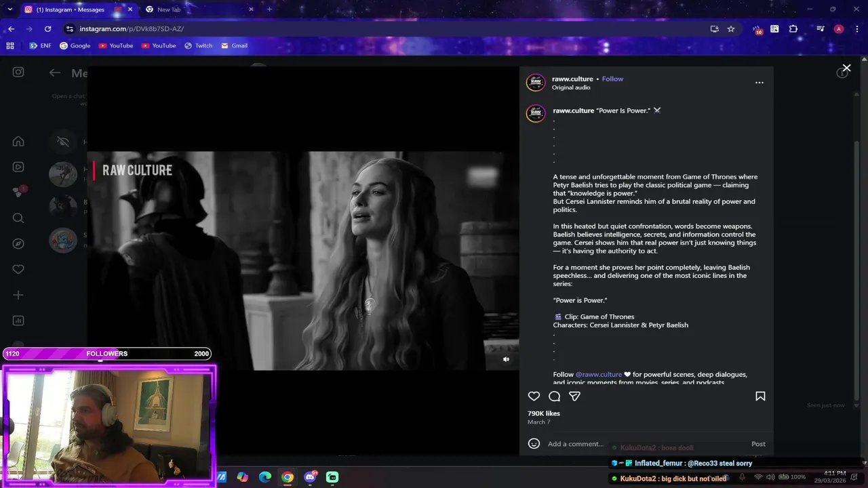Open the Google bookmark
The height and width of the screenshot is (488, 868).
pos(75,45)
